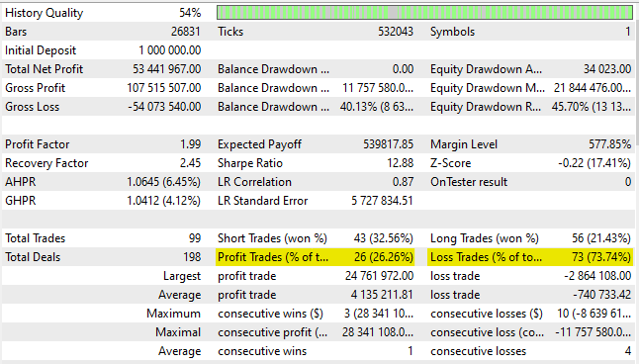This screenshot has width=639, height=364.
Task: Select the average consecutive losses label
Action: pos(478,350)
